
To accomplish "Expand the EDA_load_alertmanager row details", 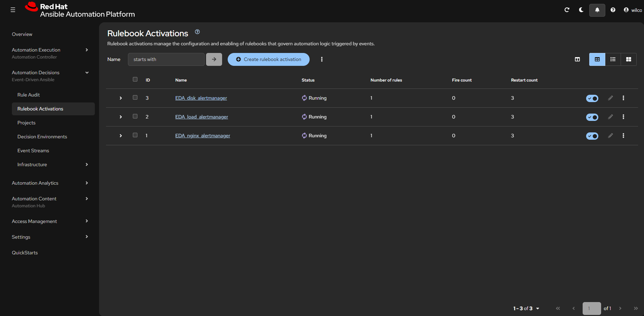I will [121, 117].
